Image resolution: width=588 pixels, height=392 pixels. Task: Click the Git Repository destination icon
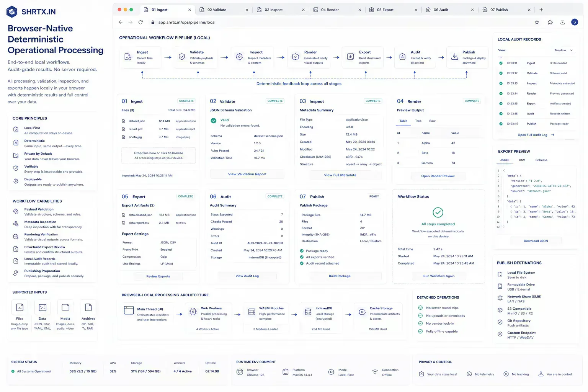[x=500, y=322]
